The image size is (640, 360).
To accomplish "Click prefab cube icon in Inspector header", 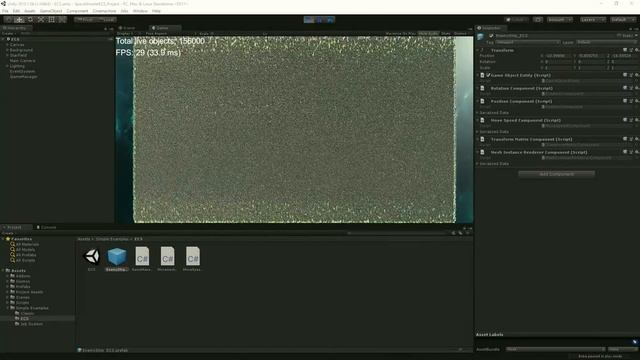I will [481, 37].
